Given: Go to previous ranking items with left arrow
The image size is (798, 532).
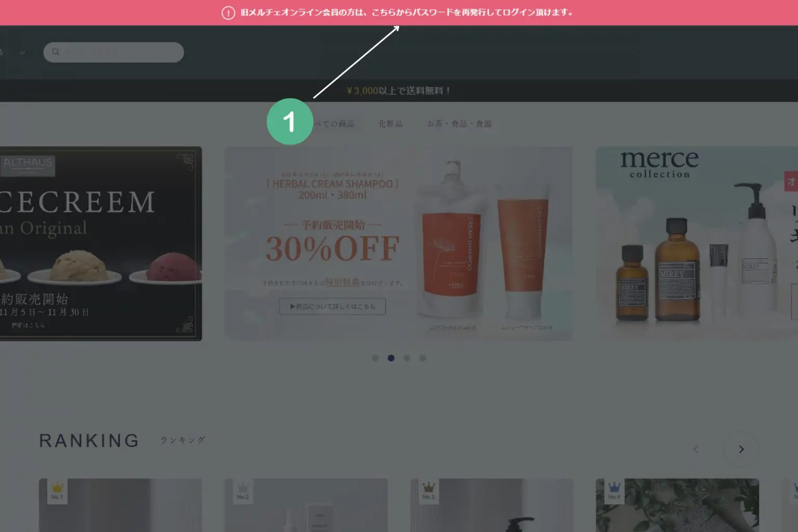Looking at the screenshot, I should point(696,449).
